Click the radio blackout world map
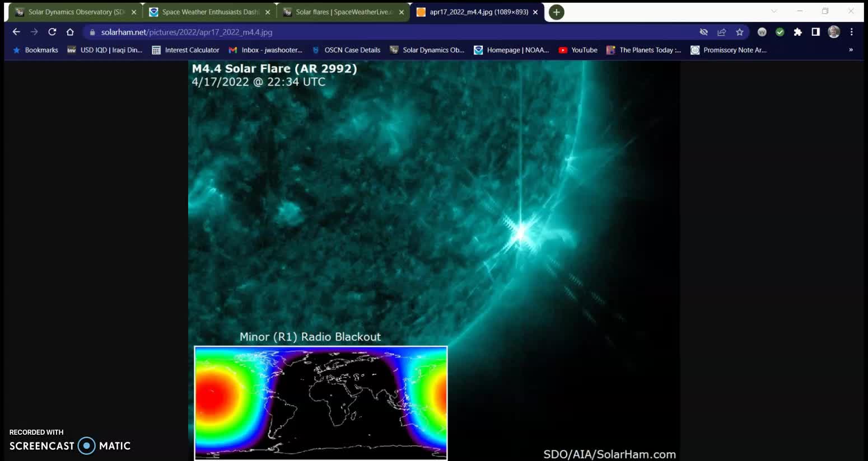 321,403
